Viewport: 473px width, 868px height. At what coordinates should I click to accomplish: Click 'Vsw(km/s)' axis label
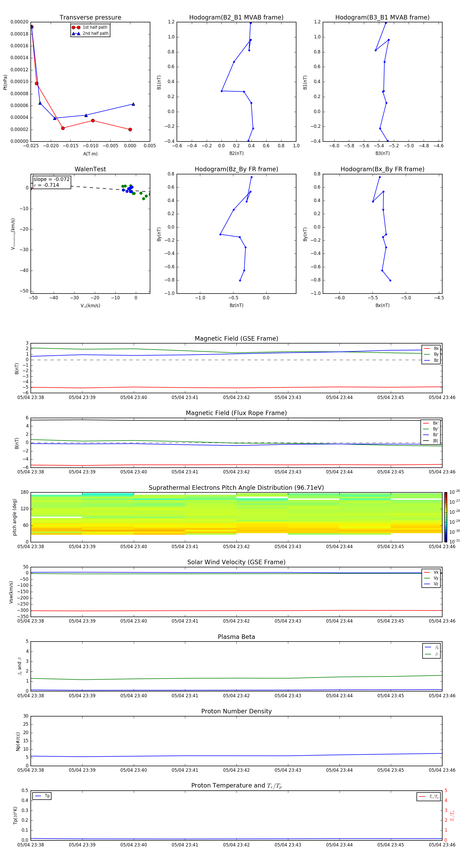point(11,592)
